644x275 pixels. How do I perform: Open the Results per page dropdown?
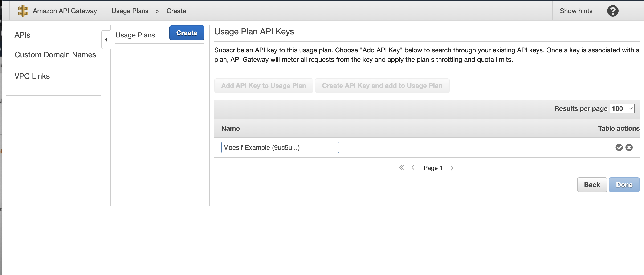[622, 108]
